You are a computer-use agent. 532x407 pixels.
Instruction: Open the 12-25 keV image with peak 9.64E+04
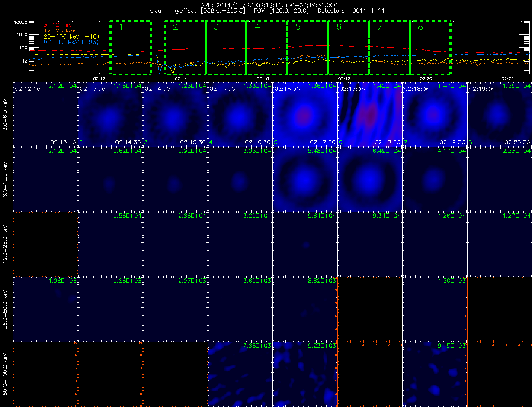point(305,244)
